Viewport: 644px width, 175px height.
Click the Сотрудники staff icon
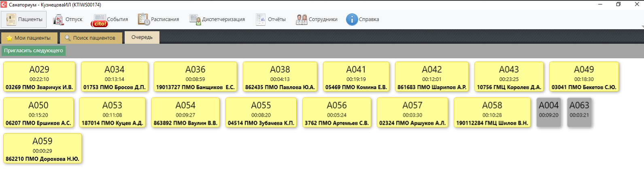[x=302, y=19]
